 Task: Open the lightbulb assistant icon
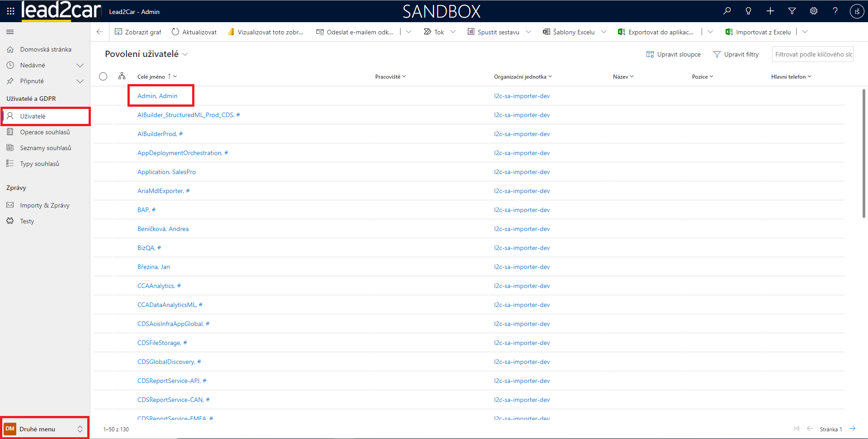coord(749,11)
